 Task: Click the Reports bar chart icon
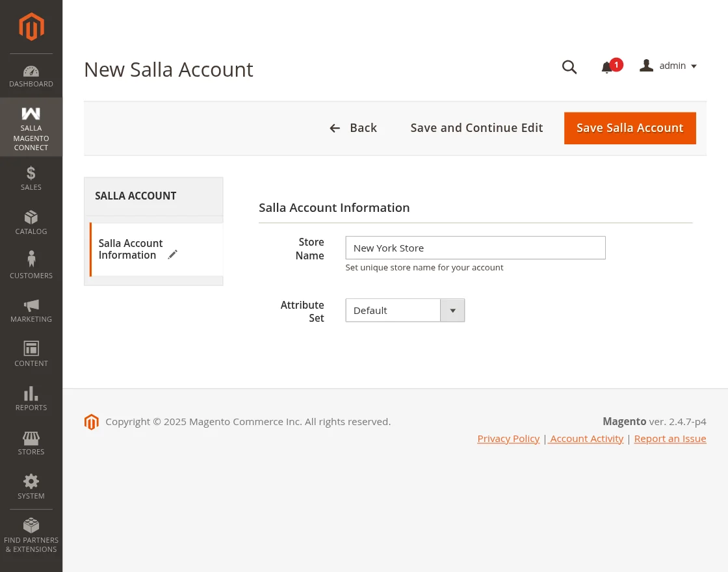click(x=31, y=393)
